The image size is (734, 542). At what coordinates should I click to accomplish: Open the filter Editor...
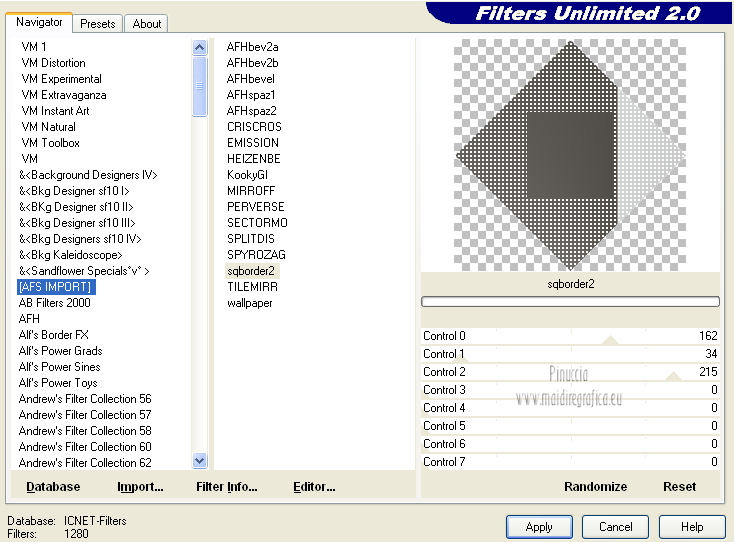pos(314,487)
